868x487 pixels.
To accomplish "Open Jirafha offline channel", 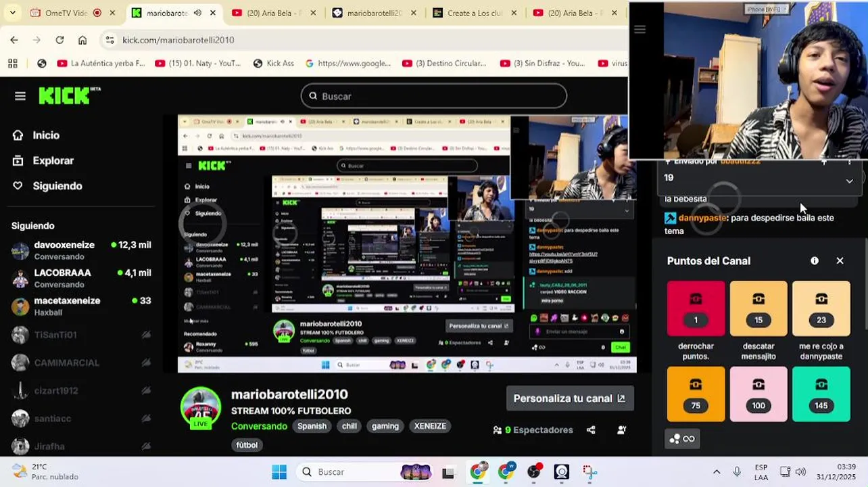I will [x=81, y=446].
